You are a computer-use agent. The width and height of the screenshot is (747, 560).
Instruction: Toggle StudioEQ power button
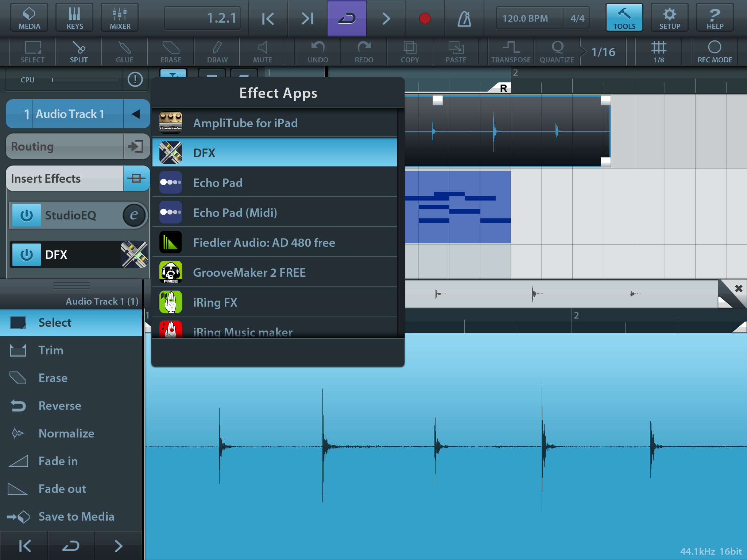pos(27,215)
